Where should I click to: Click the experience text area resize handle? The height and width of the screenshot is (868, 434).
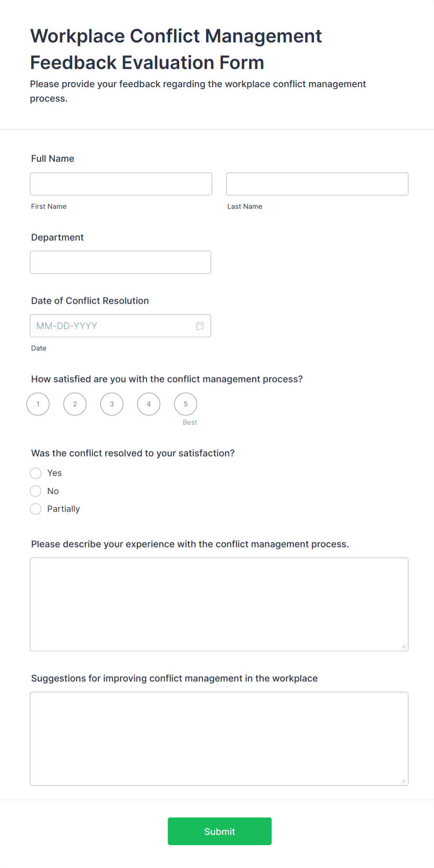pyautogui.click(x=403, y=646)
